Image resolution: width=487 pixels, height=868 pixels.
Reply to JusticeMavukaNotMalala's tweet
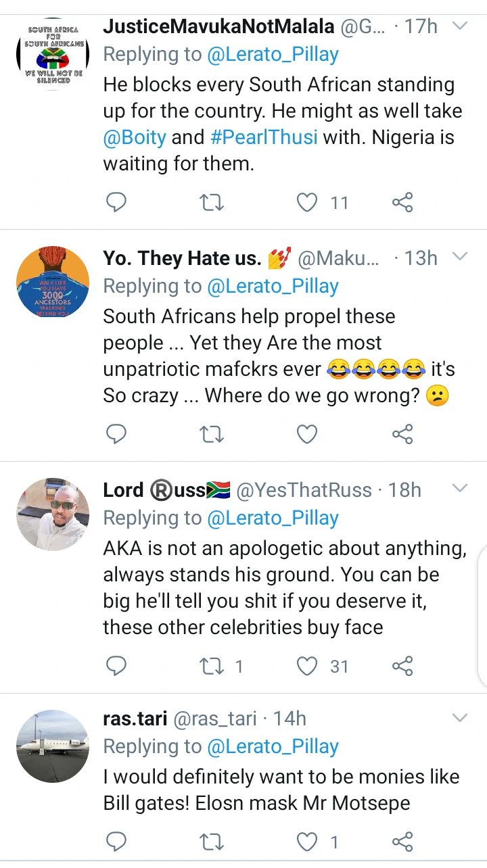pos(117,201)
